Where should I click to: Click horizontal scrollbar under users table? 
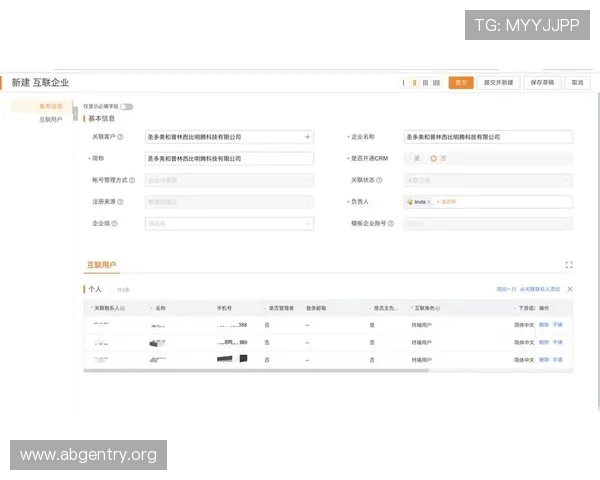tap(256, 371)
